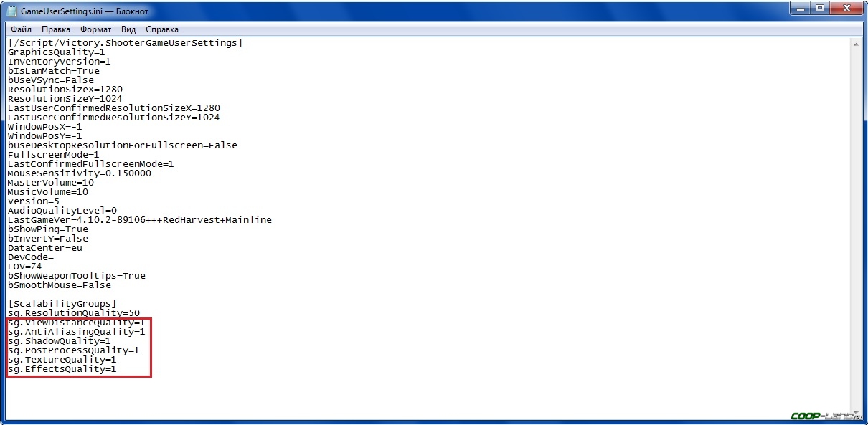The height and width of the screenshot is (425, 868).
Task: Click the sg.EffectsQuality=1 line
Action: (62, 369)
